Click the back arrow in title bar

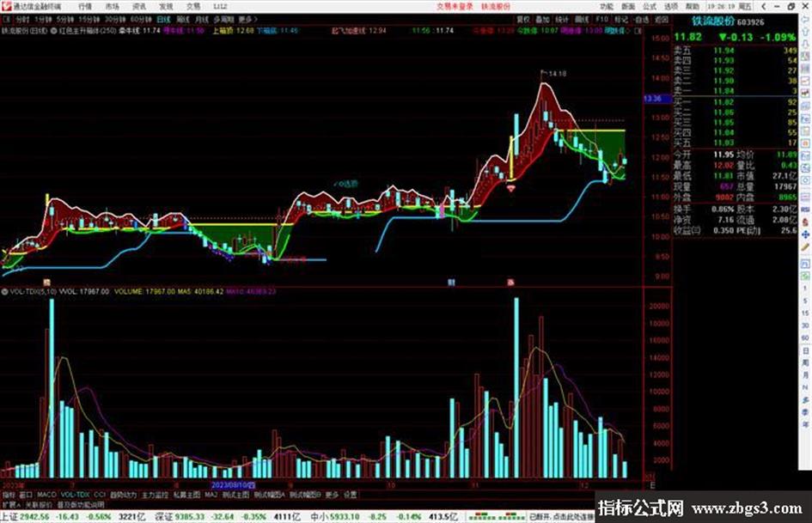click(764, 7)
